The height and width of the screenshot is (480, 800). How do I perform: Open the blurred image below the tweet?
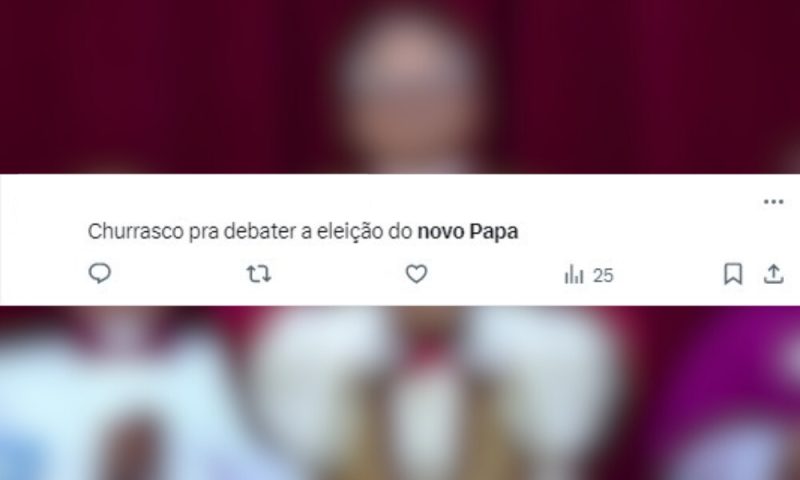(400, 393)
